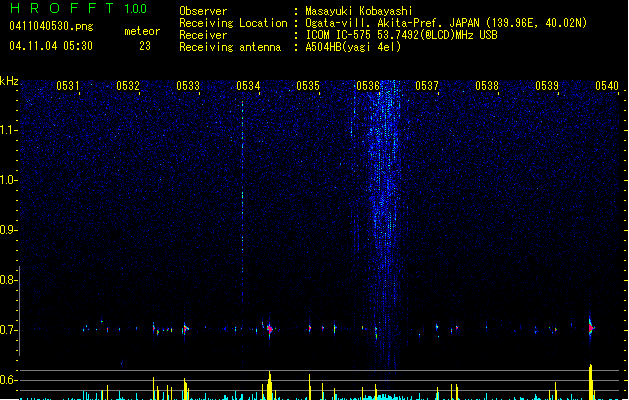Image resolution: width=629 pixels, height=400 pixels.
Task: Click the 0532 time marker
Action: [x=128, y=86]
